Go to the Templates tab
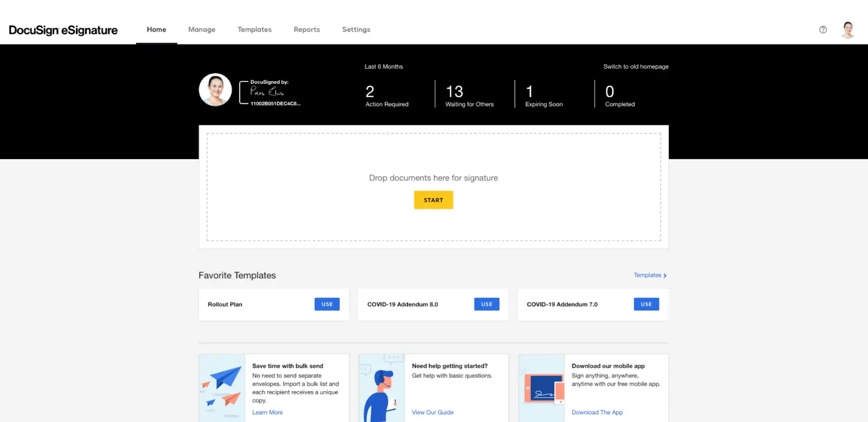The width and height of the screenshot is (868, 422). pyautogui.click(x=254, y=29)
